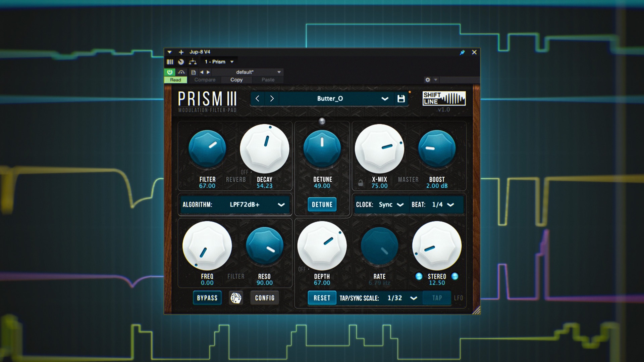
Task: Save the preset with the disk icon
Action: click(401, 98)
